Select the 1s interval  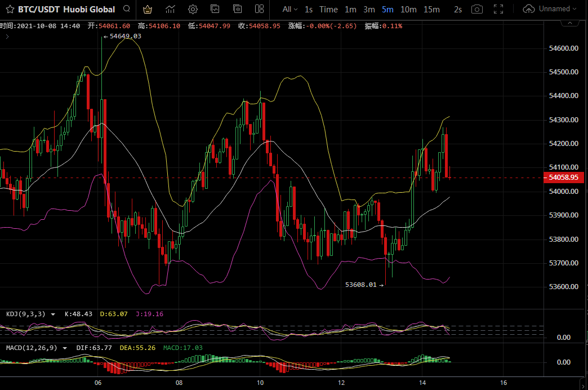pyautogui.click(x=309, y=10)
